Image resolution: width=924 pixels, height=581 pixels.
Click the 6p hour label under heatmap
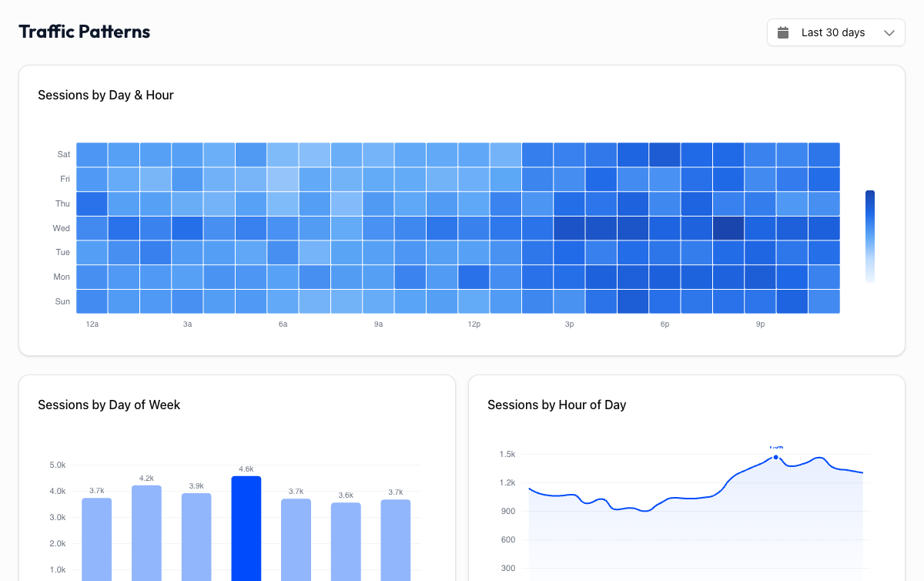coord(665,324)
